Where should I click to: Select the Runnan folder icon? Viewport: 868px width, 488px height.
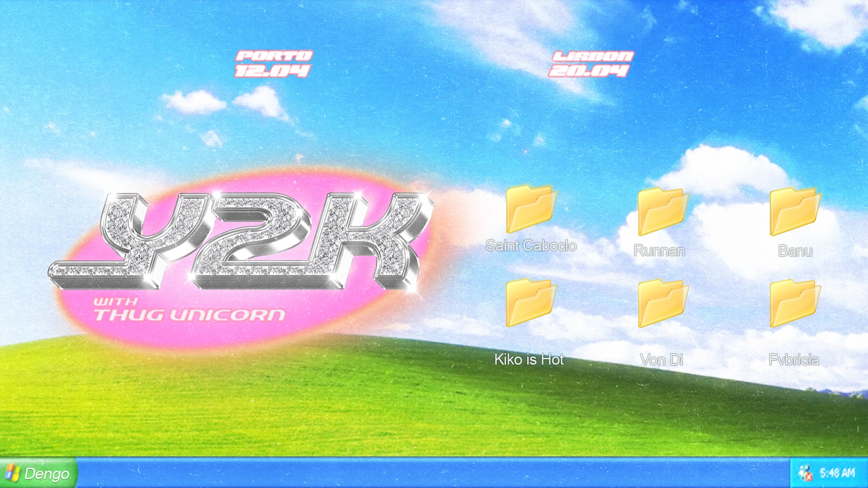662,211
